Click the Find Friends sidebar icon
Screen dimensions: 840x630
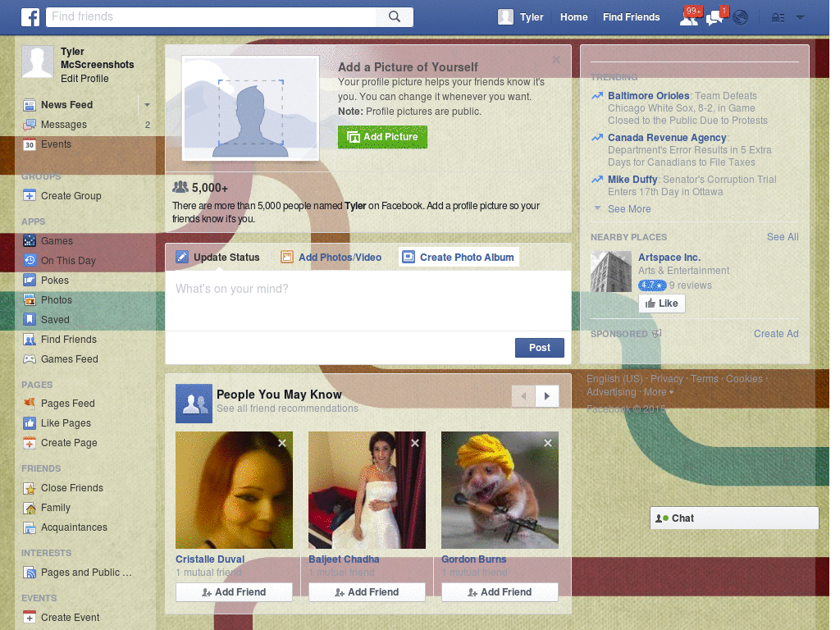tap(30, 340)
